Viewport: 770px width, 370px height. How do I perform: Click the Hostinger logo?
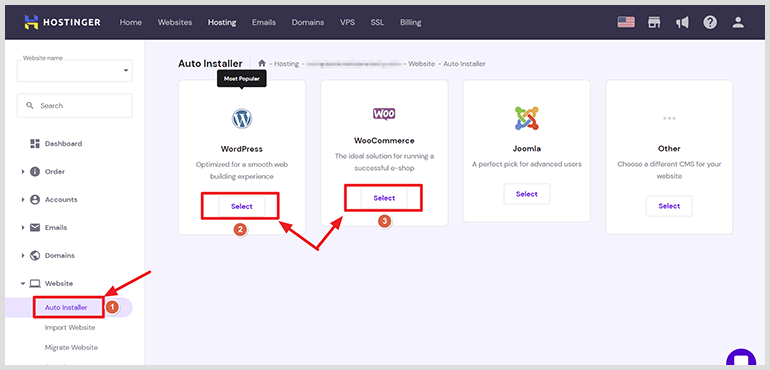click(x=62, y=22)
